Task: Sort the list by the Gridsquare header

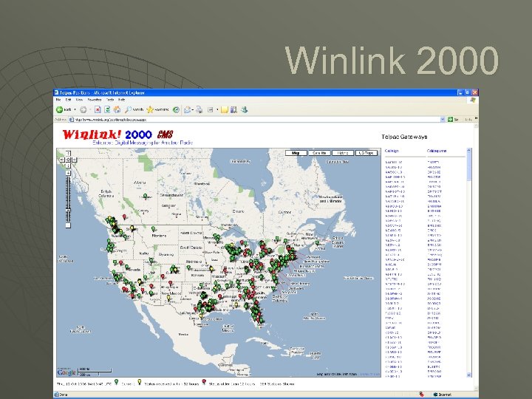Action: click(437, 151)
